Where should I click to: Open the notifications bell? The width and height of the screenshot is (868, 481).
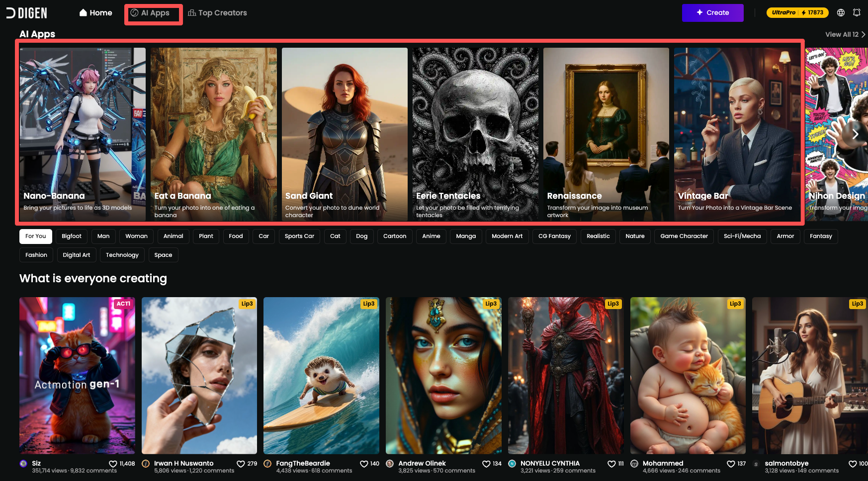click(857, 13)
